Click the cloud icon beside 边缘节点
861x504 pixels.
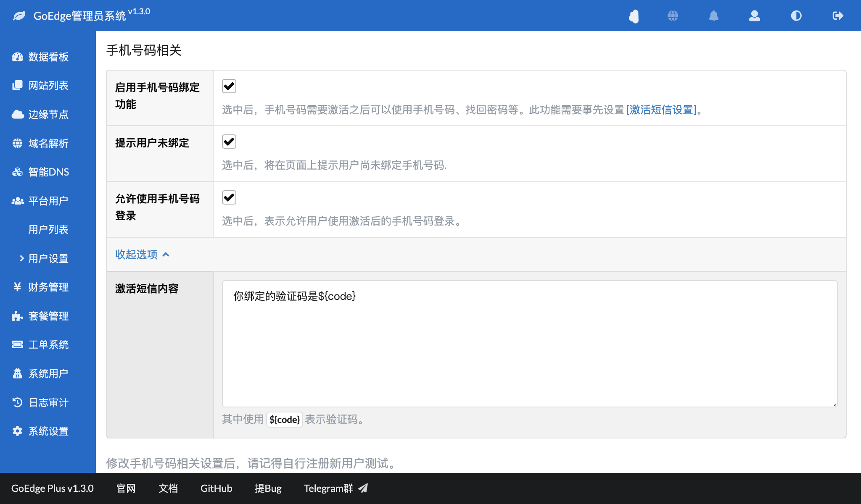[18, 114]
